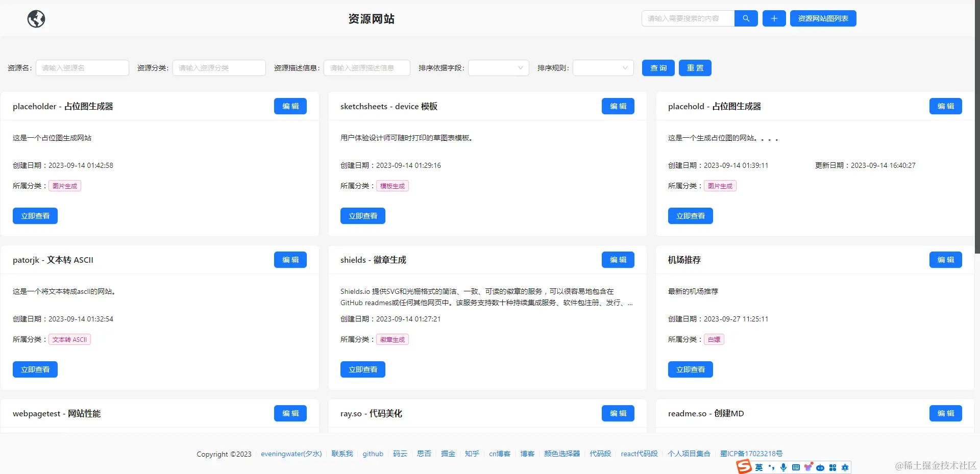Click 立即查看 on sketchsheets card
Viewport: 980px width, 474px height.
point(363,216)
